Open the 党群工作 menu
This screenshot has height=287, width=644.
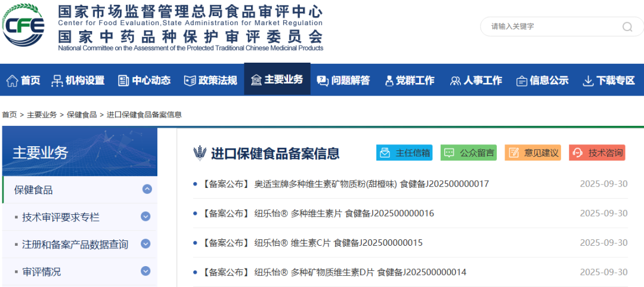pyautogui.click(x=415, y=80)
